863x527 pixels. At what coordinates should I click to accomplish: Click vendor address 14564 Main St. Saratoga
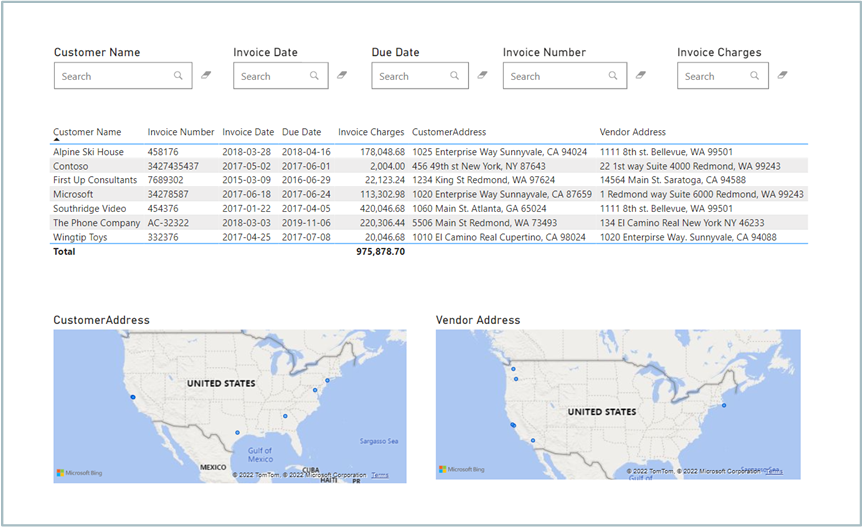click(x=673, y=180)
